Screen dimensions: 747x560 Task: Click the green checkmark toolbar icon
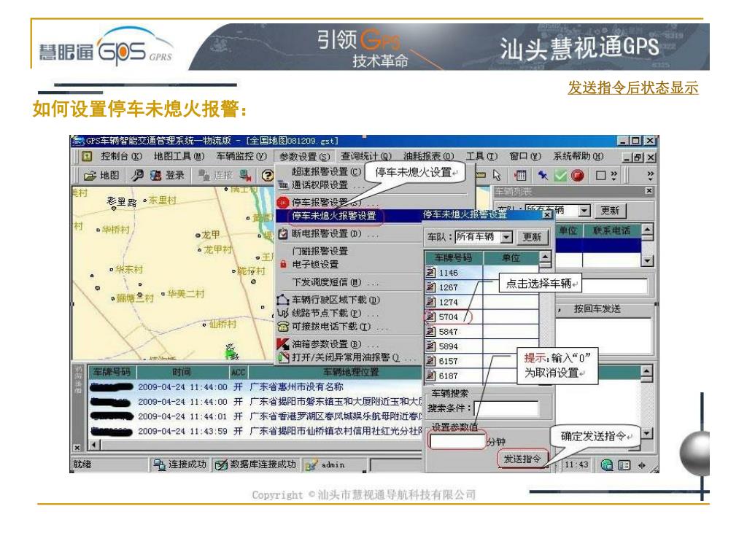tap(561, 176)
